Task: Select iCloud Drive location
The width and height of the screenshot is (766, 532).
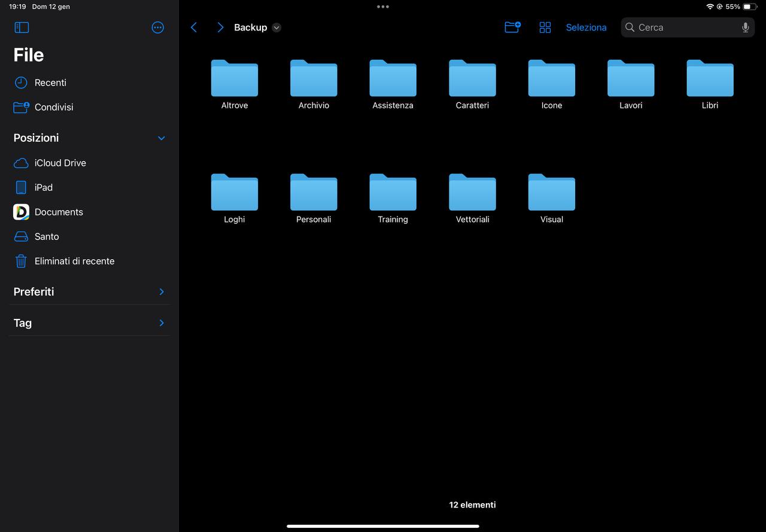Action: 60,163
